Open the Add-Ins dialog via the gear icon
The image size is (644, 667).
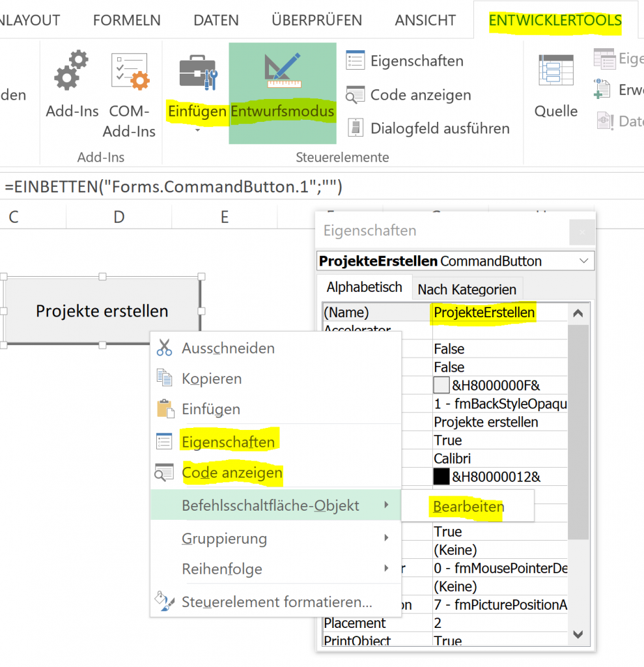click(x=70, y=68)
